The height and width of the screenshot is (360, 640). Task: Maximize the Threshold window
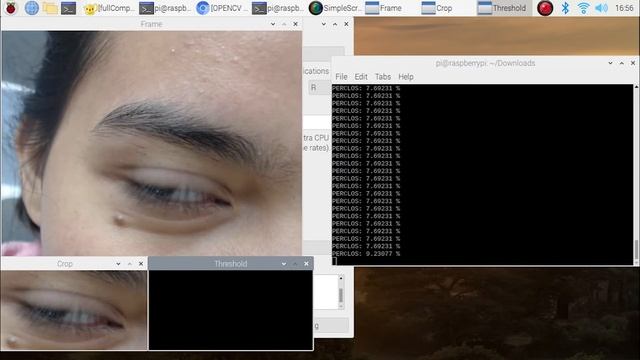[x=295, y=264]
